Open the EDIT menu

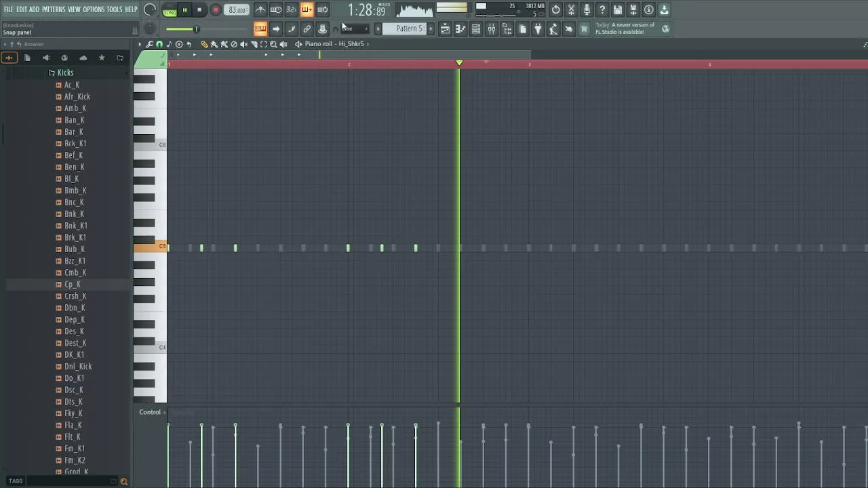22,9
